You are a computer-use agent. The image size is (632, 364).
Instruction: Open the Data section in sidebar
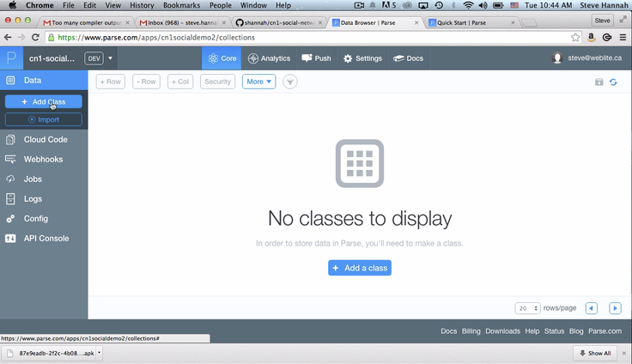(44, 80)
